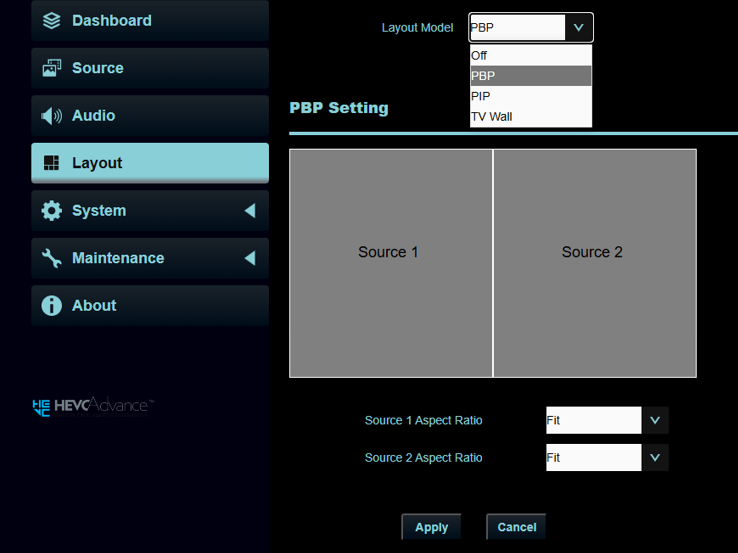This screenshot has height=553, width=738.
Task: Collapse the Layout Model dropdown arrow
Action: [578, 28]
